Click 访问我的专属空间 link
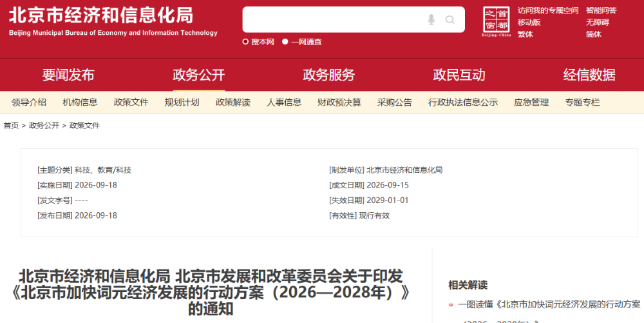The height and width of the screenshot is (323, 644). coord(548,10)
